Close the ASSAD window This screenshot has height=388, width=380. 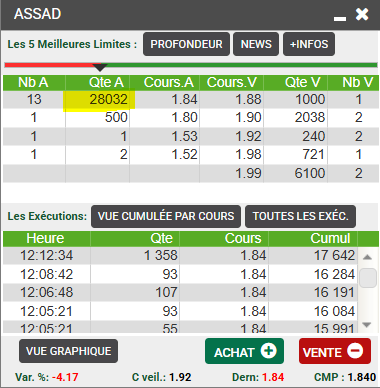click(x=362, y=14)
